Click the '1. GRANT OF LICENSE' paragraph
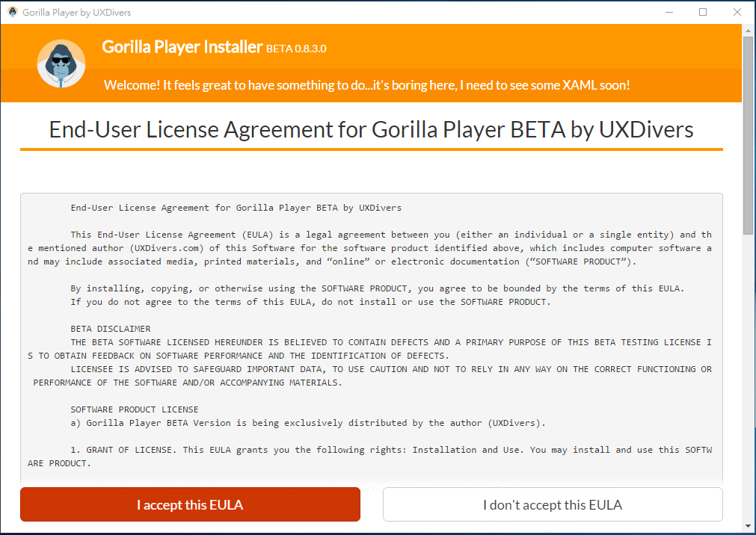The width and height of the screenshot is (756, 535). coord(370,457)
